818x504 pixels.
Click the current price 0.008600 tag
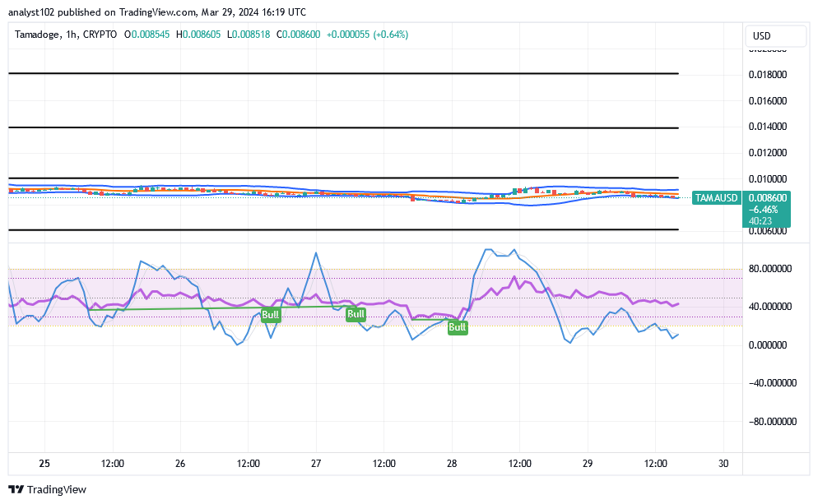click(767, 198)
